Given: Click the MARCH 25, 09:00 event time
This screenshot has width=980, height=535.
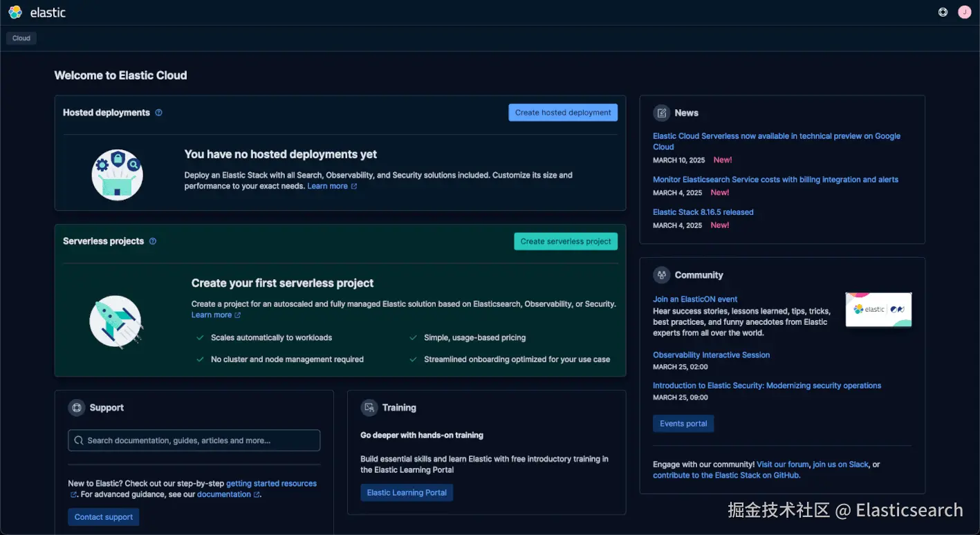Looking at the screenshot, I should (681, 397).
